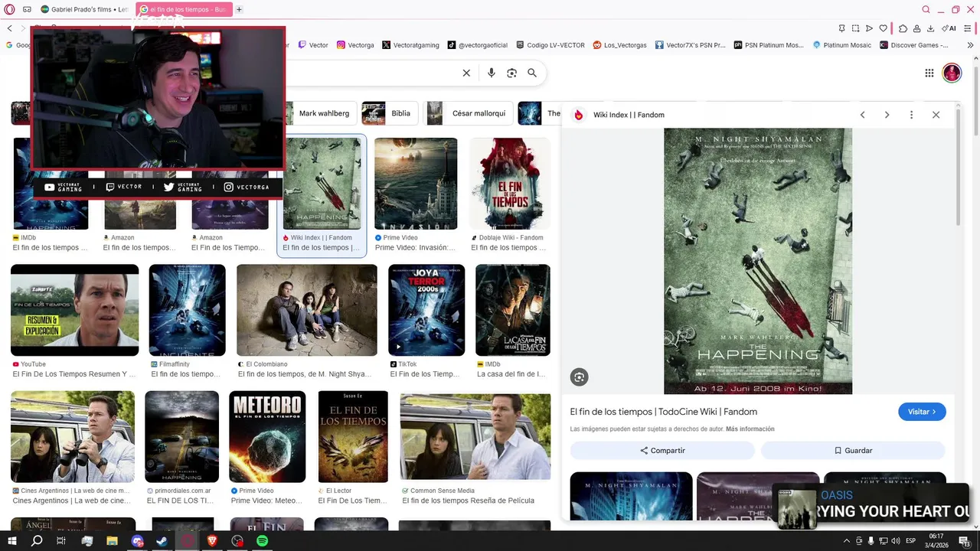Click the Opera menu logo
This screenshot has height=551, width=980.
[x=9, y=9]
